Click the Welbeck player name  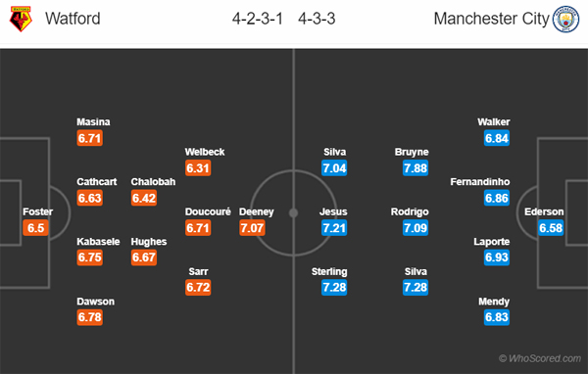(x=205, y=152)
